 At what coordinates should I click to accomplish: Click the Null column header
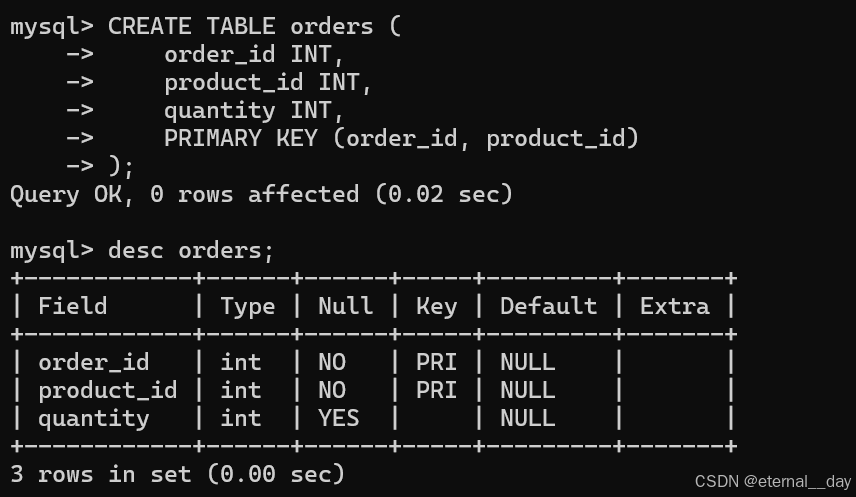point(346,306)
